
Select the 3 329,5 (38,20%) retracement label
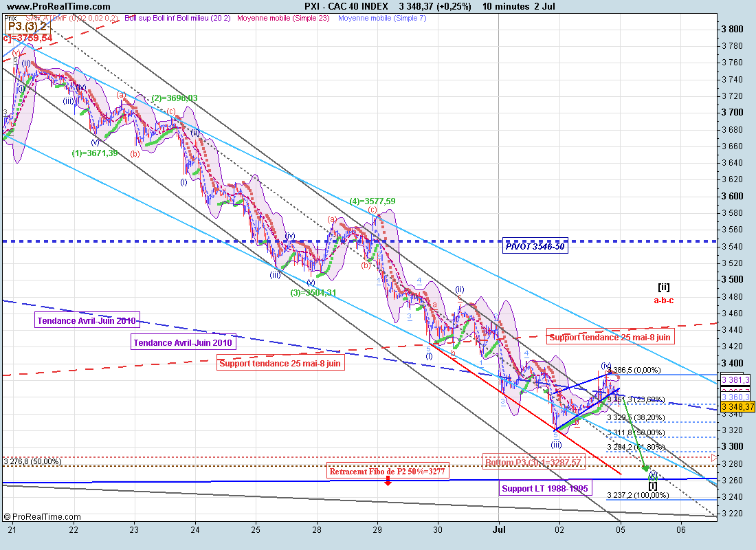636,417
